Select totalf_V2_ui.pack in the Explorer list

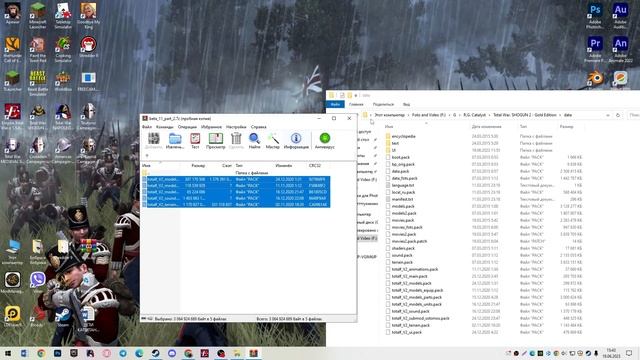tap(407, 332)
